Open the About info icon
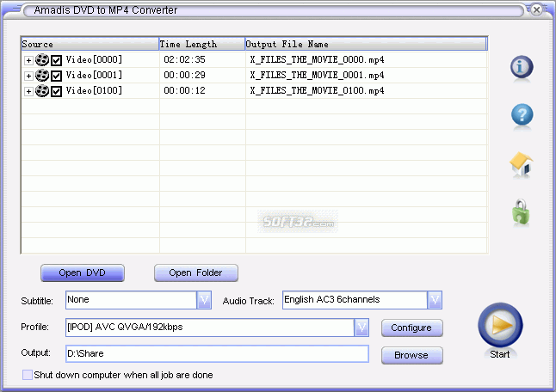 pyautogui.click(x=522, y=66)
